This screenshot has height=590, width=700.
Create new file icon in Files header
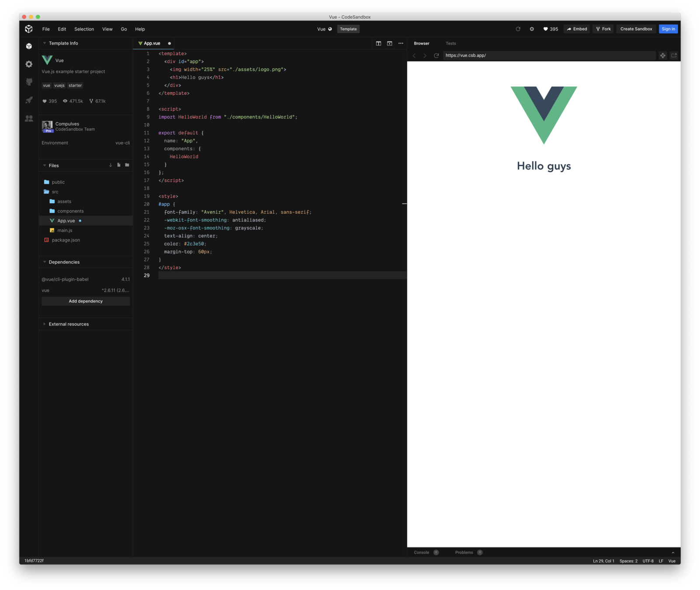coord(119,165)
